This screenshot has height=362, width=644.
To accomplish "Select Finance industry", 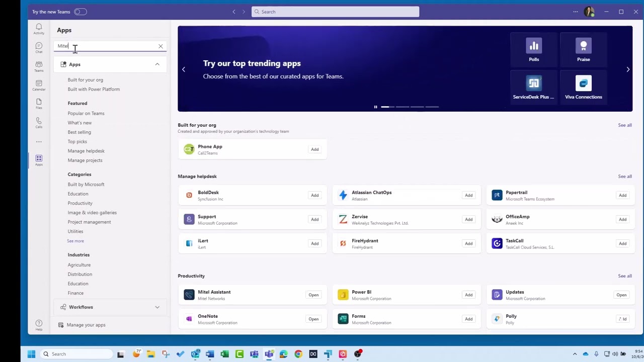I will coord(75,293).
